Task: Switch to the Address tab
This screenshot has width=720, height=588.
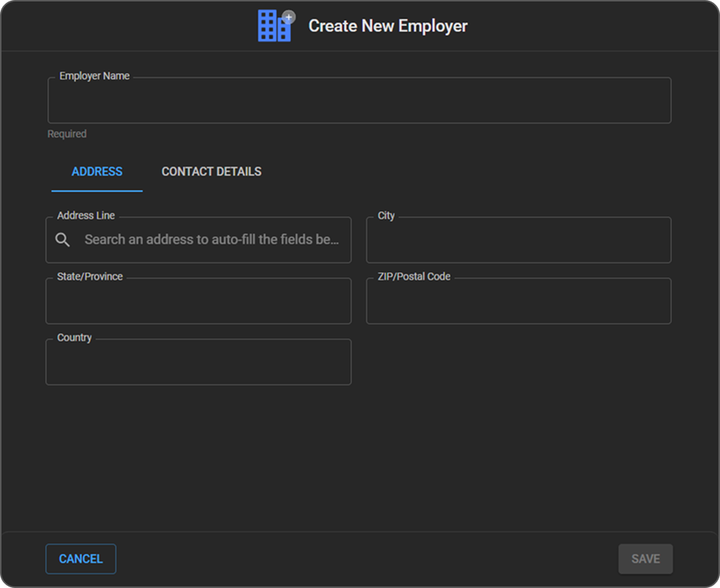Action: click(x=97, y=172)
